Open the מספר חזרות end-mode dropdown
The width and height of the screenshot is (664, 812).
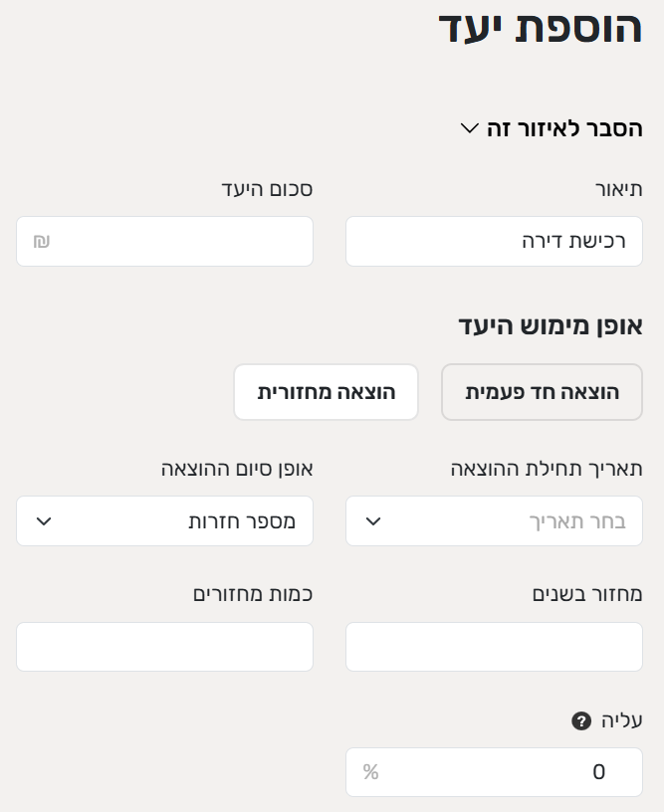164,521
